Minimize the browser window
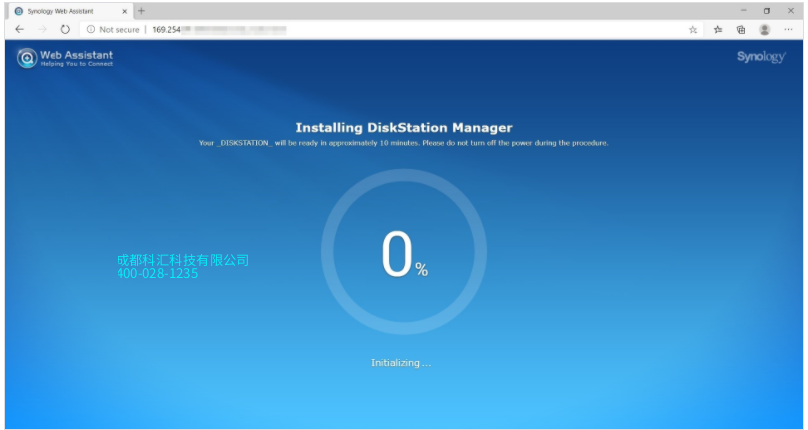Viewport: 808px width, 430px height. click(x=744, y=11)
